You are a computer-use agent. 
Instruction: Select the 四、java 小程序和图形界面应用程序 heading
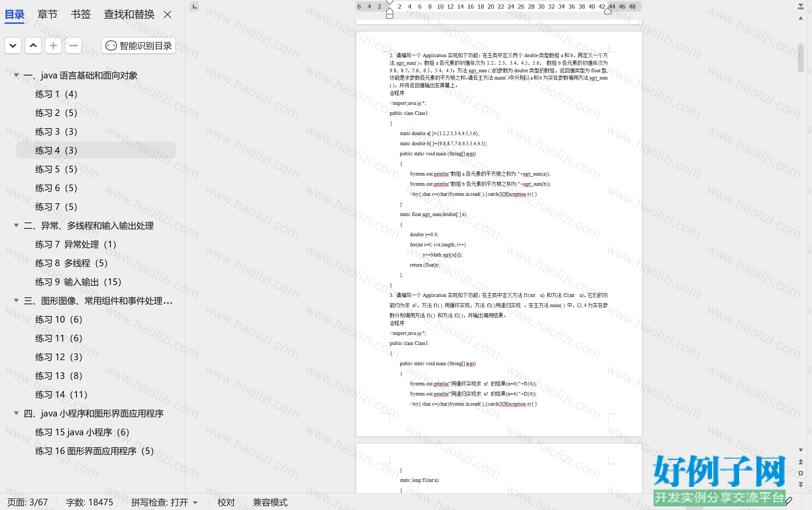[93, 414]
